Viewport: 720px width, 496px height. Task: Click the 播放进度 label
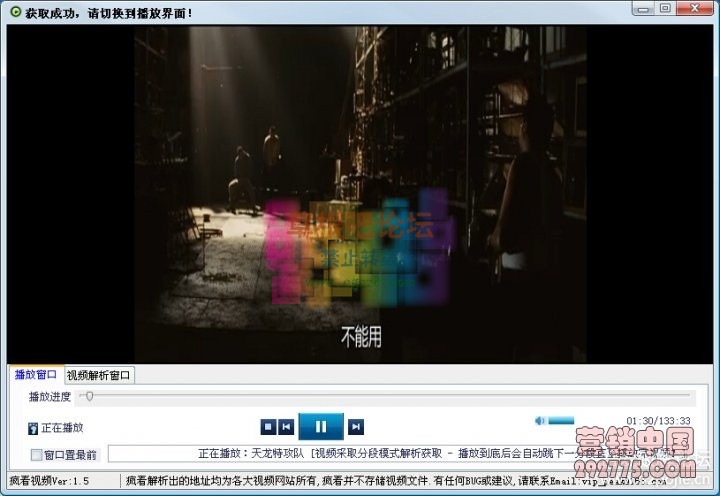click(50, 397)
